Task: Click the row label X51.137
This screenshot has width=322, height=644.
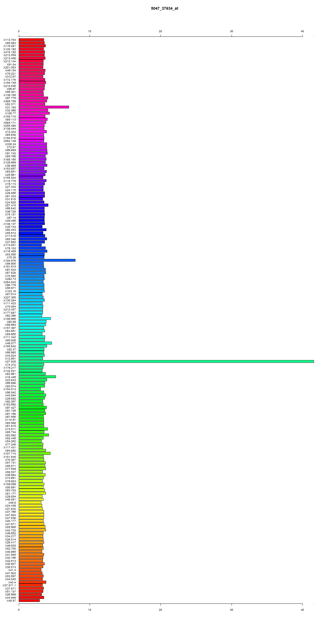Action: pyautogui.click(x=10, y=592)
